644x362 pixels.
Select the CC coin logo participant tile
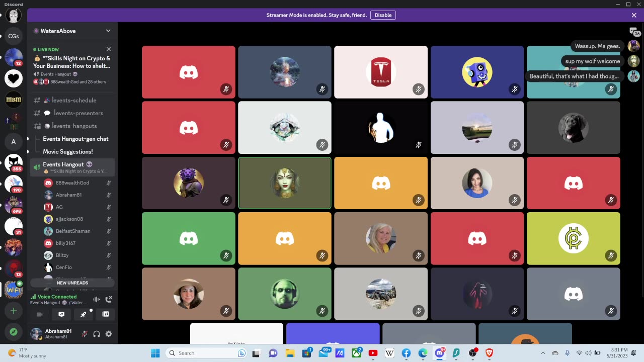tap(573, 238)
